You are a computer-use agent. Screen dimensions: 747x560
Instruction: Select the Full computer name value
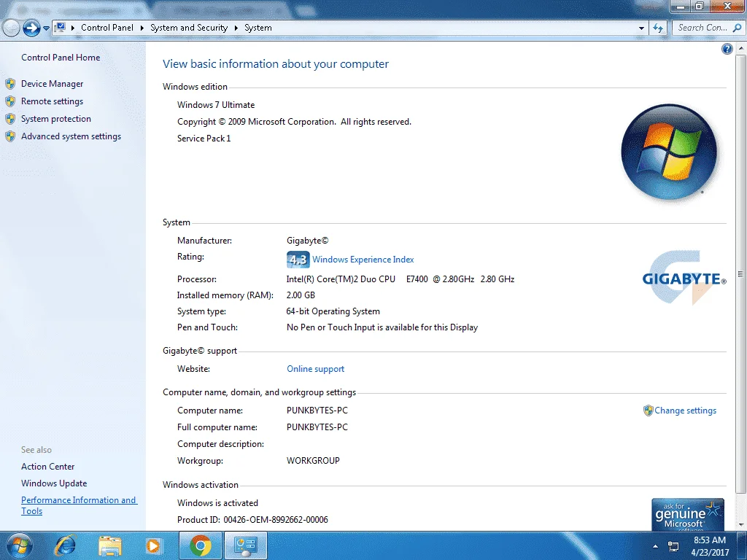pyautogui.click(x=317, y=427)
